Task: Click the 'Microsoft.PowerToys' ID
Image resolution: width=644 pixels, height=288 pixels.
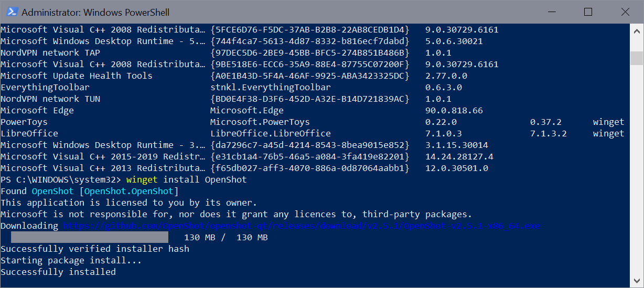Action: (260, 122)
